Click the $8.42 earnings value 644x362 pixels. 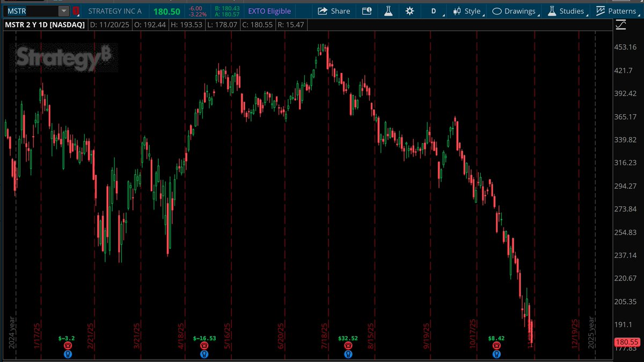tap(496, 338)
